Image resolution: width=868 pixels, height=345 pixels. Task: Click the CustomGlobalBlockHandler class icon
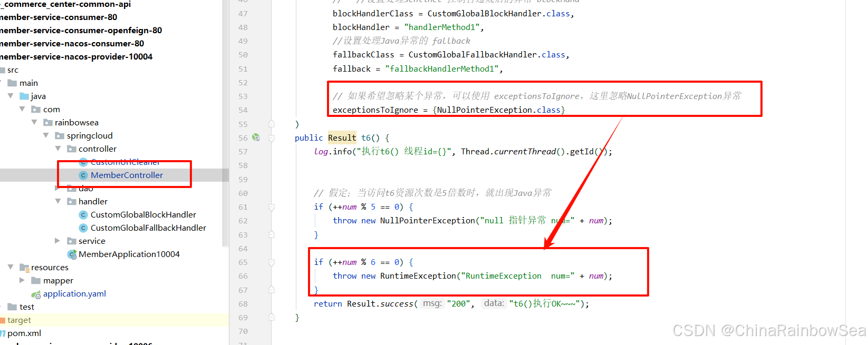(83, 215)
